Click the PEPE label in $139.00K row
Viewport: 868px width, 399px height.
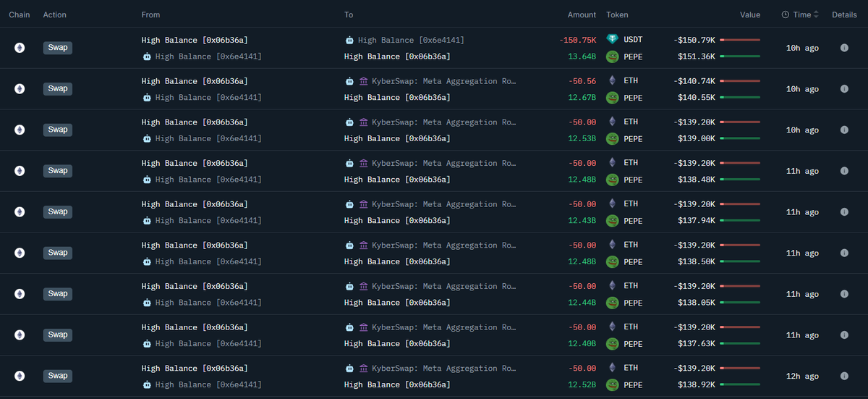[633, 138]
